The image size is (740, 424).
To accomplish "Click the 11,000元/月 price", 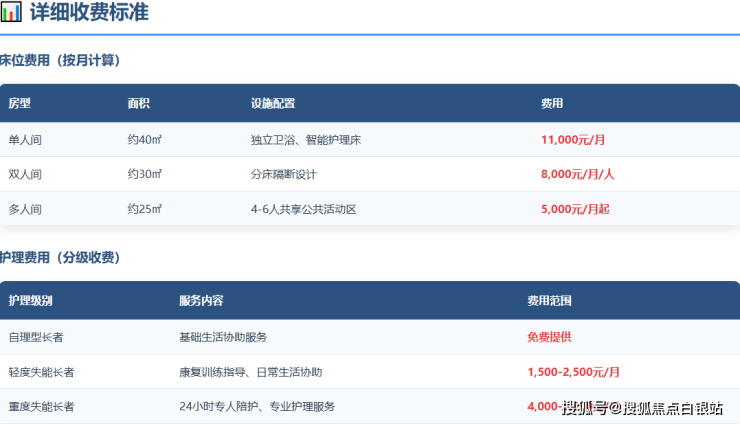I will [x=574, y=140].
